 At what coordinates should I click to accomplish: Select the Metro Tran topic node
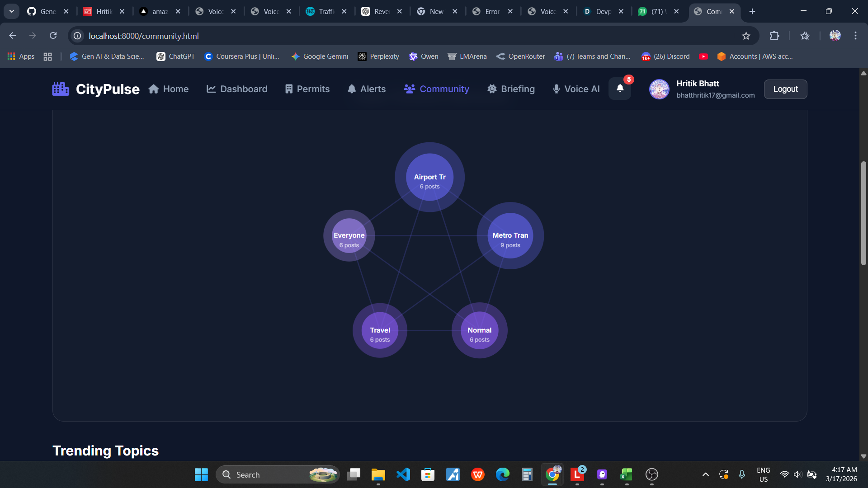click(510, 236)
